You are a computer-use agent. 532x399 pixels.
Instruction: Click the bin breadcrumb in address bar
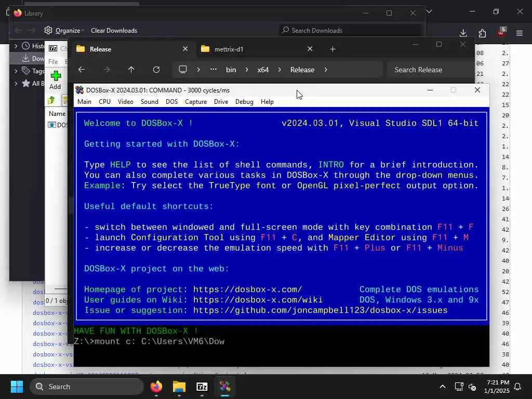[x=231, y=70]
